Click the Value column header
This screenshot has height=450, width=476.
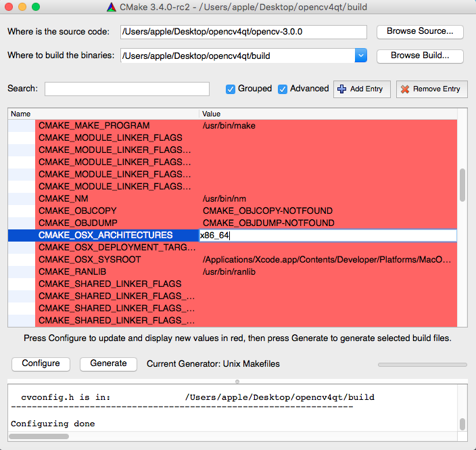coord(328,114)
